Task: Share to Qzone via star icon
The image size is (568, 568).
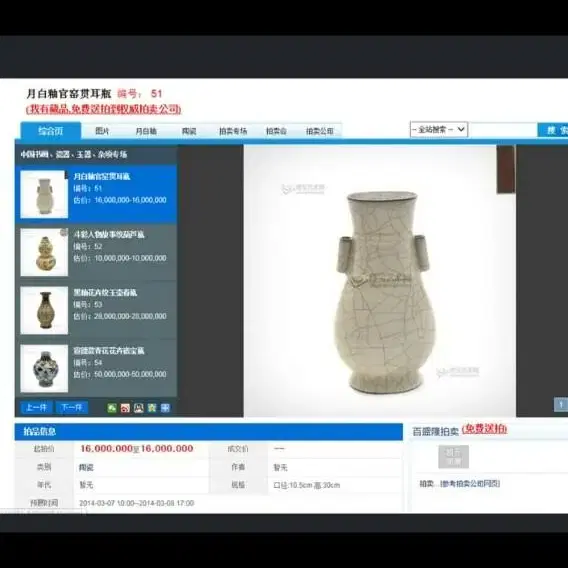Action: coord(152,408)
